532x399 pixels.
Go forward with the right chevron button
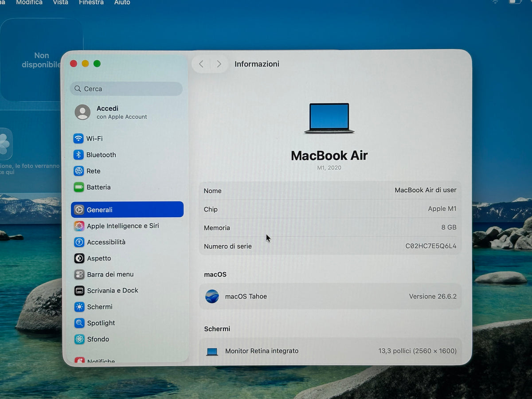click(x=219, y=64)
